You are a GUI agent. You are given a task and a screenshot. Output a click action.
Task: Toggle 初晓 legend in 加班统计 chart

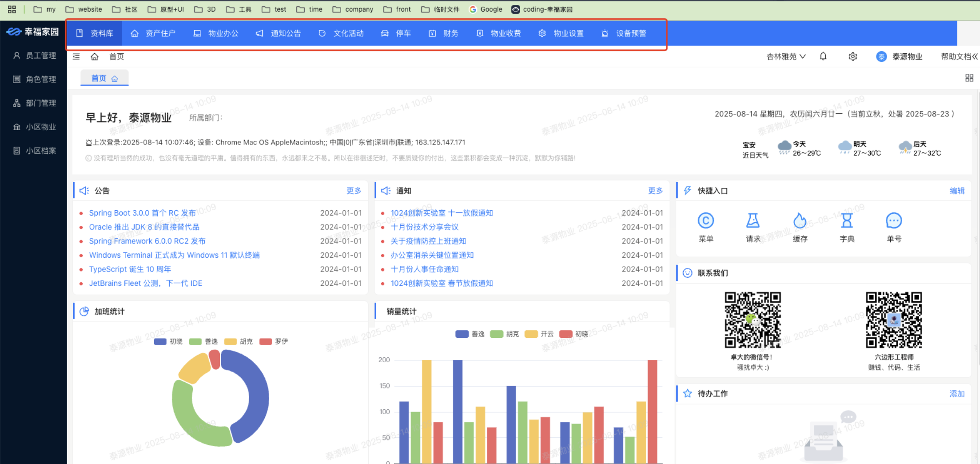tap(168, 341)
